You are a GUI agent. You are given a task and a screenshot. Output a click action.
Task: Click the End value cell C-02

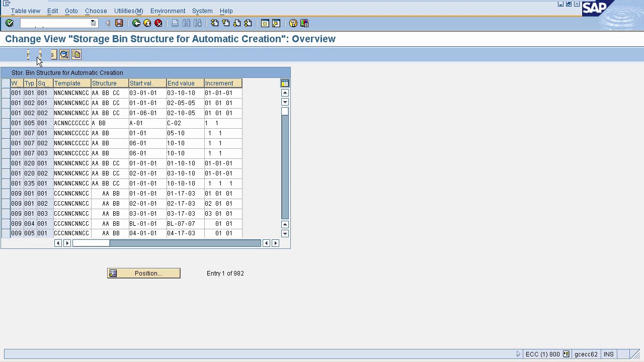pyautogui.click(x=185, y=123)
